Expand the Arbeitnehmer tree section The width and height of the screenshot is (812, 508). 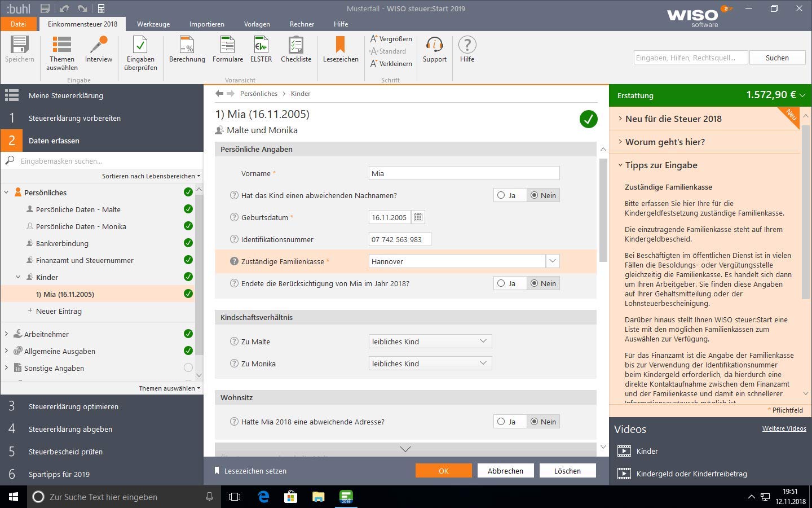point(7,334)
